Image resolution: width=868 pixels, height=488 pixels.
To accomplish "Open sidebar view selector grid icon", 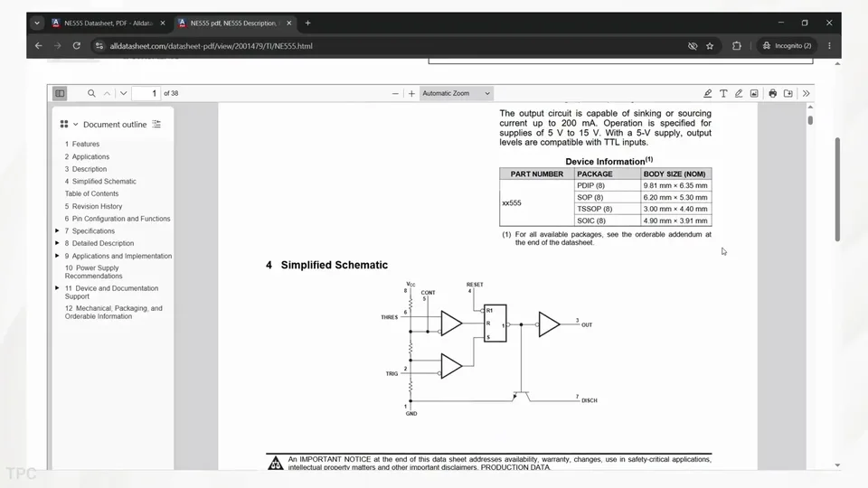I will 64,125.
